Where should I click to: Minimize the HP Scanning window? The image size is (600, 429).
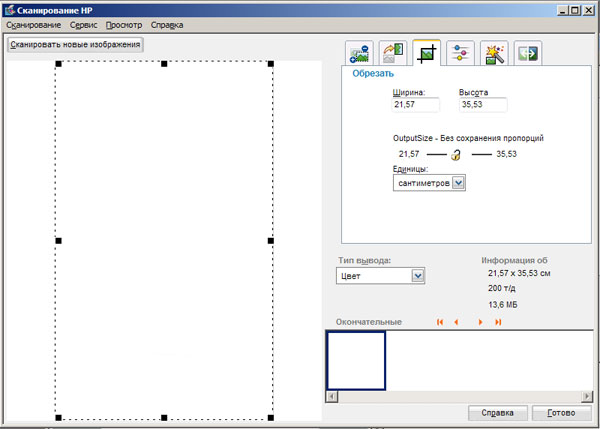click(x=562, y=10)
